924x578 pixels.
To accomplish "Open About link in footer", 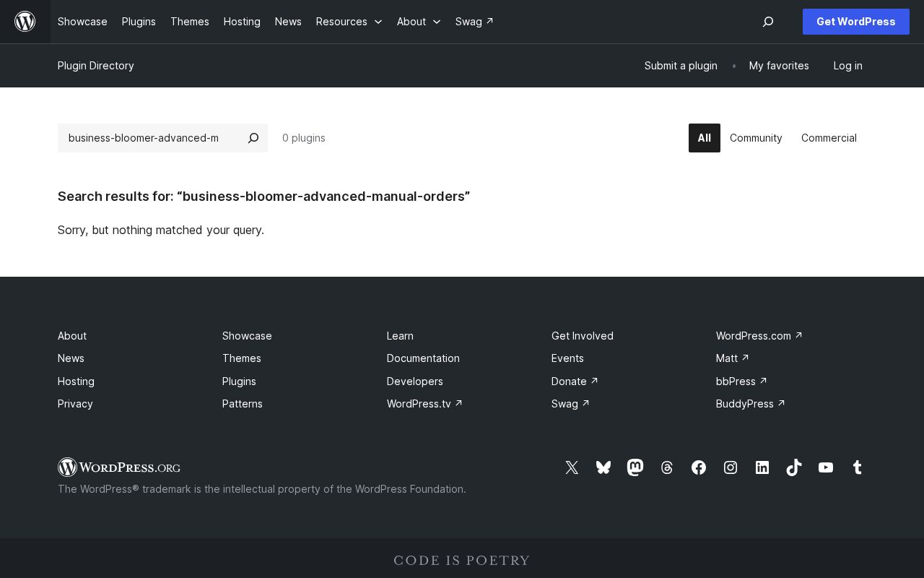I will tap(72, 336).
